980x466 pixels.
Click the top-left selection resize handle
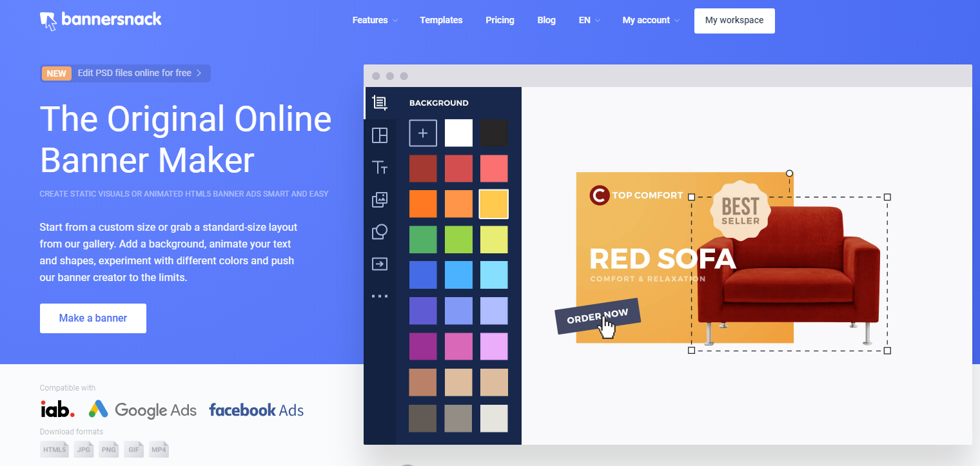pos(692,197)
